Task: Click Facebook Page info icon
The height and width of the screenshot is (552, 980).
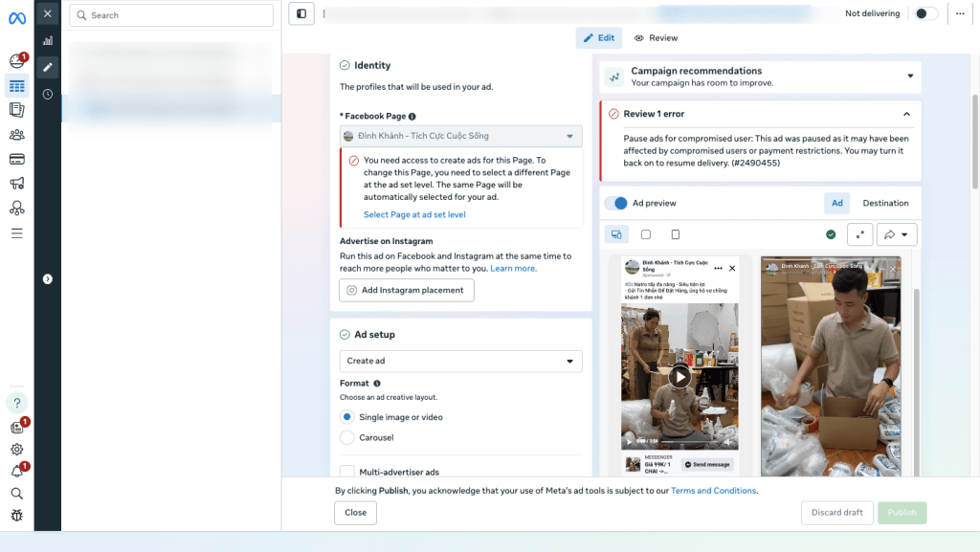Action: click(x=412, y=117)
